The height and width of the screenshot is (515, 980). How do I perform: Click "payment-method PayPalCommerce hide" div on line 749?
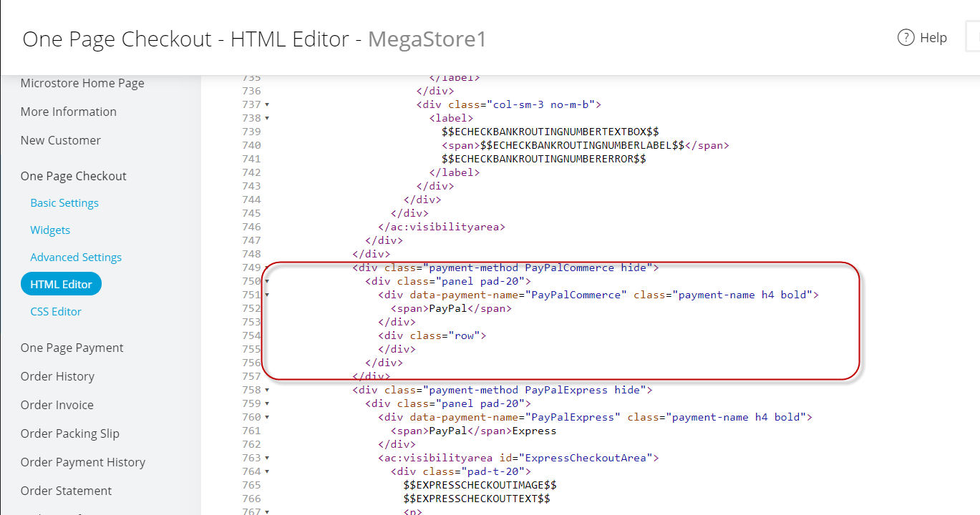[x=505, y=268]
